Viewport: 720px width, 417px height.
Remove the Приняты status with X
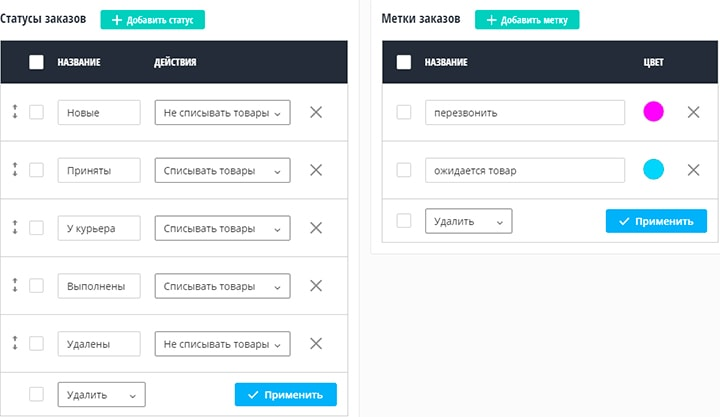[316, 170]
